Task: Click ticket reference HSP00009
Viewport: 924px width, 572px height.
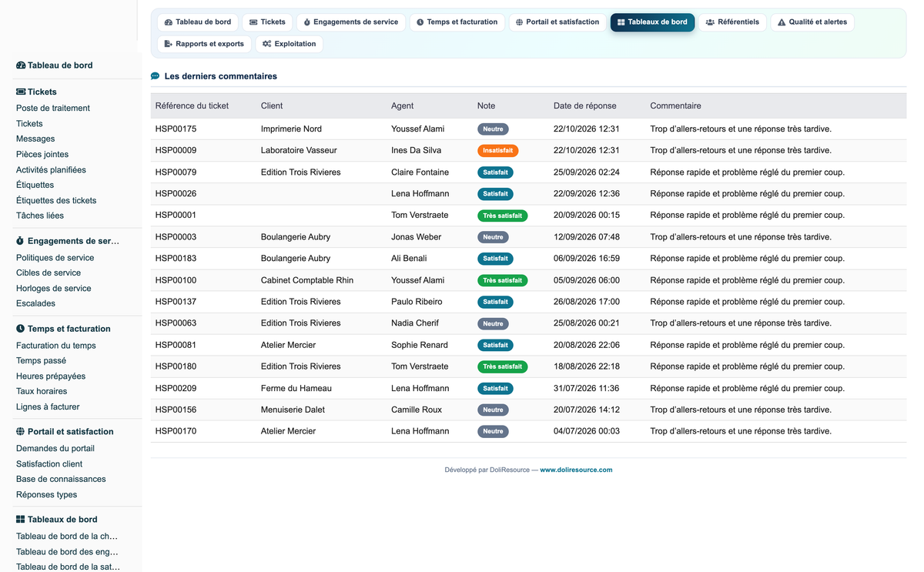Action: point(176,151)
